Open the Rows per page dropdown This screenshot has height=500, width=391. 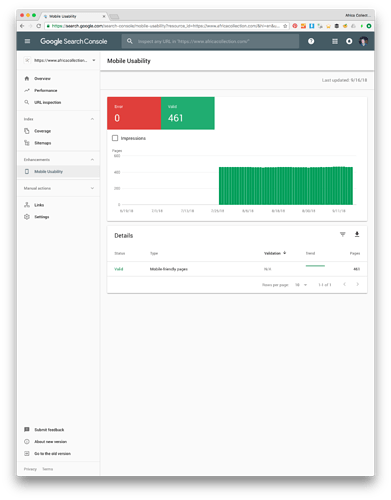301,285
